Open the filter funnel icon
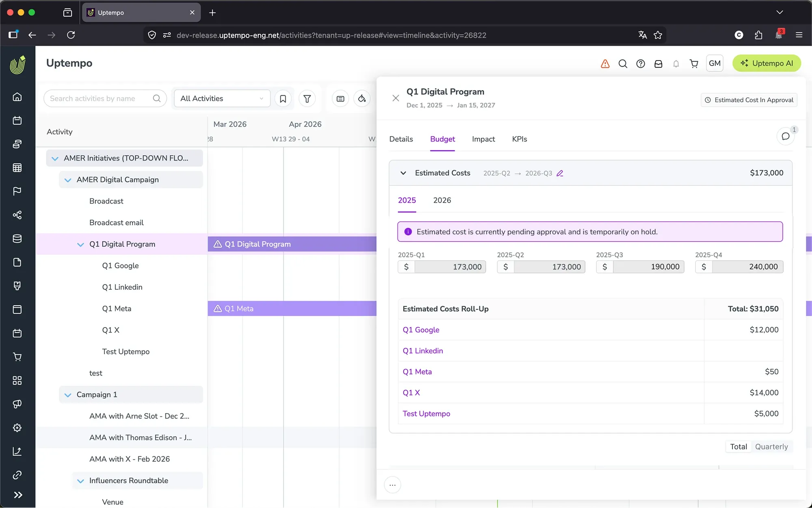 (307, 98)
